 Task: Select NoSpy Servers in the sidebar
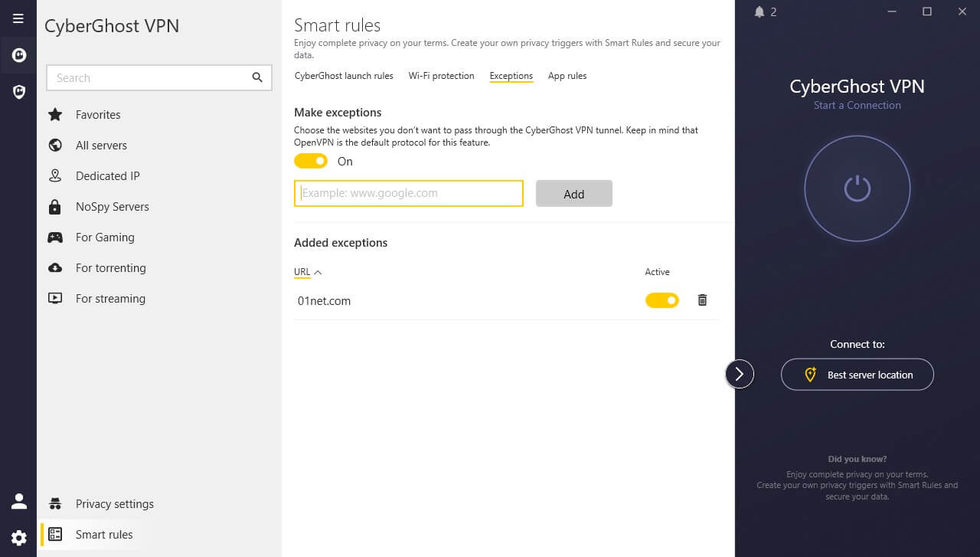tap(112, 207)
